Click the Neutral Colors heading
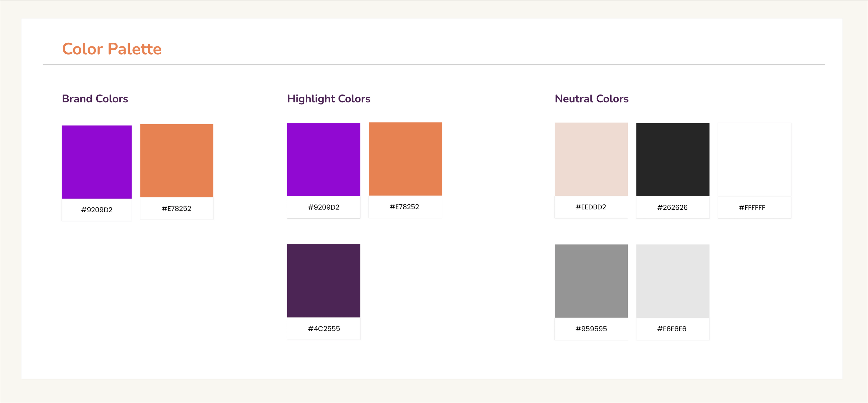Image resolution: width=868 pixels, height=403 pixels. [591, 99]
